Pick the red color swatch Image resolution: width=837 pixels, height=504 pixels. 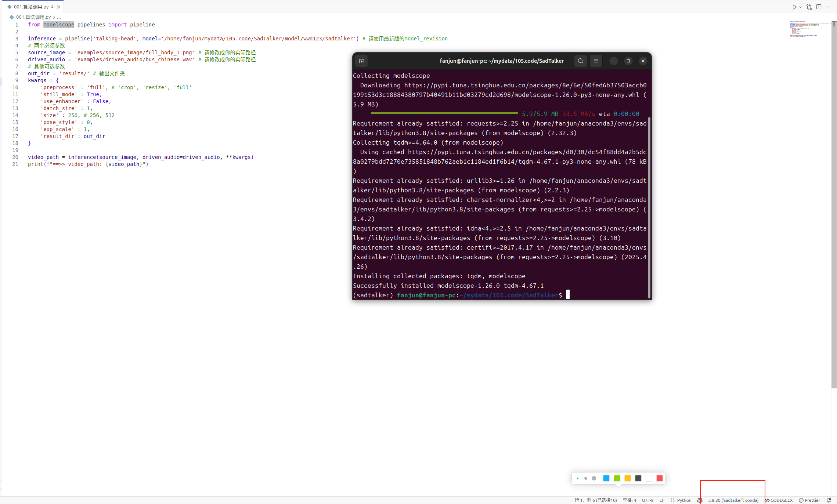pos(660,478)
